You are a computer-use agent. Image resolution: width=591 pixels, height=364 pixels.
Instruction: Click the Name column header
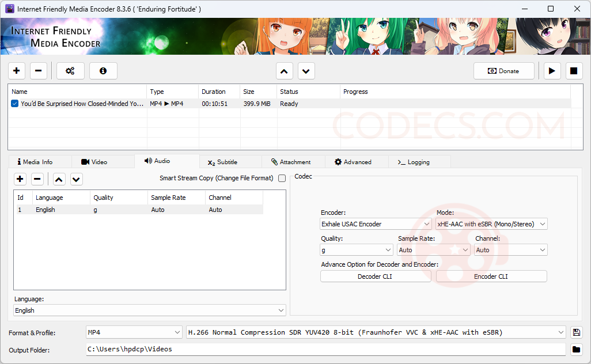[77, 92]
